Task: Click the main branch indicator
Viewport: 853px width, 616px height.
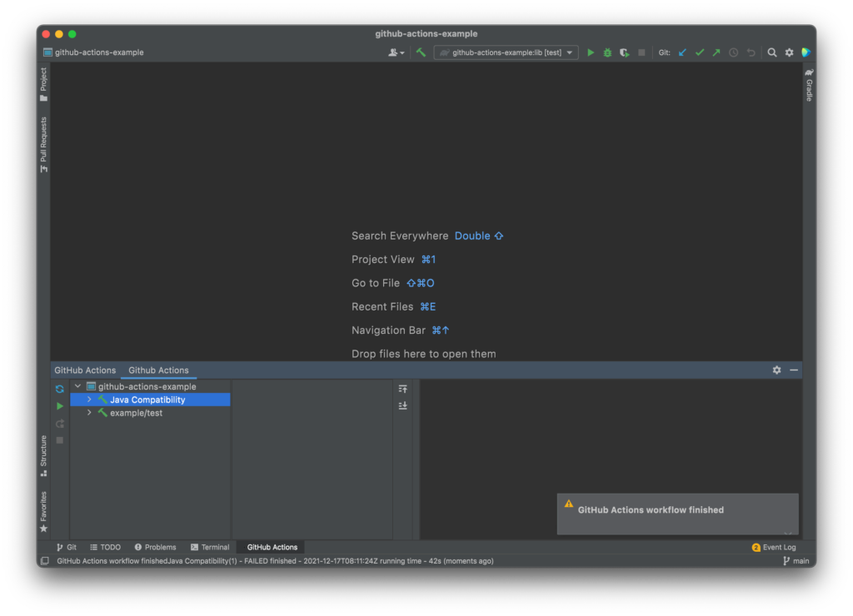Action: pyautogui.click(x=796, y=561)
